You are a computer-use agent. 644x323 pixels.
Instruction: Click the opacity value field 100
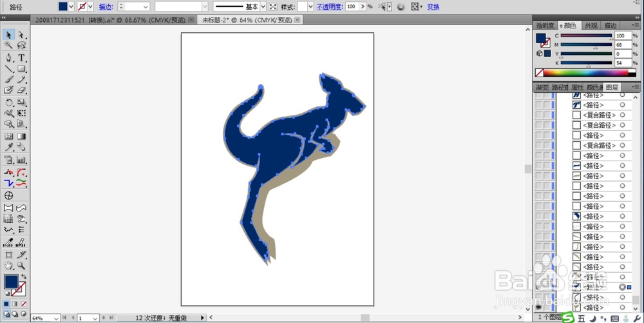click(x=352, y=6)
